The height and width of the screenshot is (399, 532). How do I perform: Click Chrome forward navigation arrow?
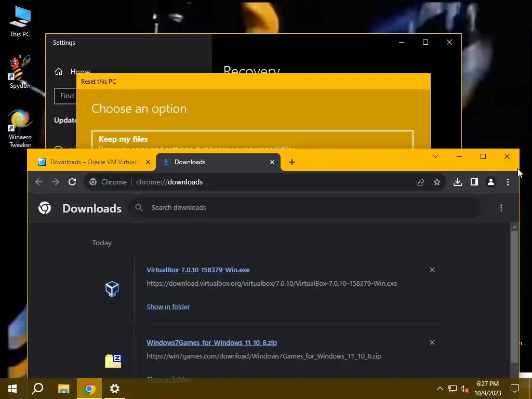click(x=55, y=182)
